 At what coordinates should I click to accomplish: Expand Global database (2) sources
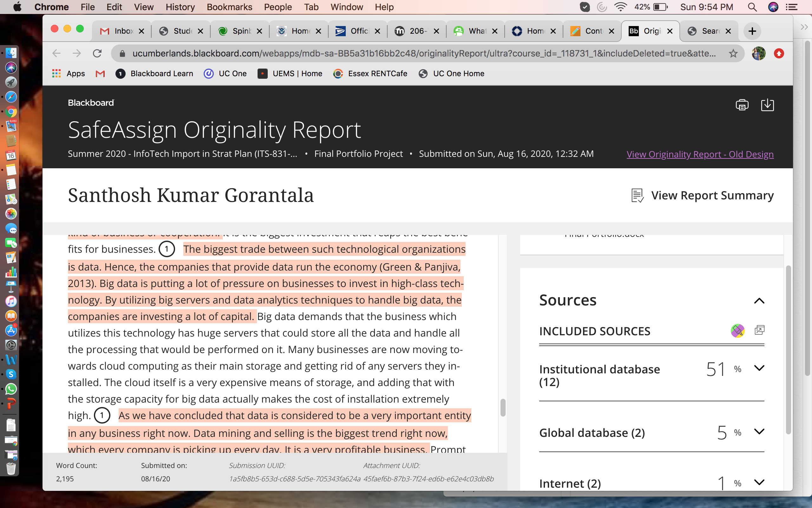coord(759,431)
